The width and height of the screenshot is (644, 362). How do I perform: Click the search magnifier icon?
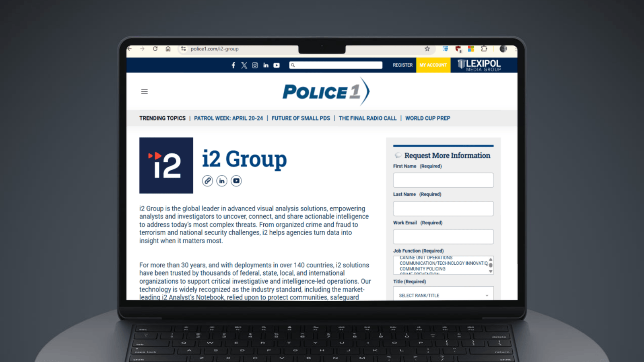[293, 65]
